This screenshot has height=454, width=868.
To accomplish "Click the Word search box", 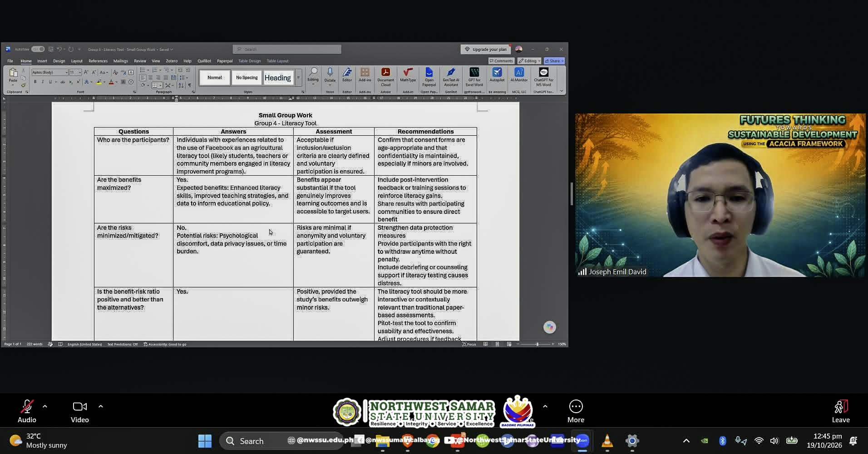I will (x=287, y=49).
